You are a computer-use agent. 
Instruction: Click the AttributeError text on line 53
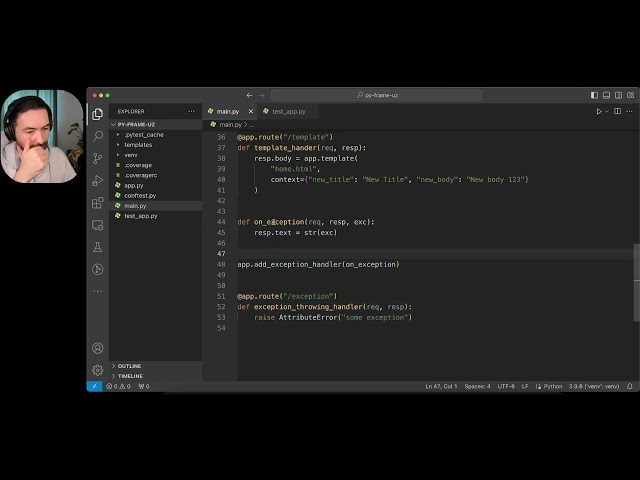[308, 318]
